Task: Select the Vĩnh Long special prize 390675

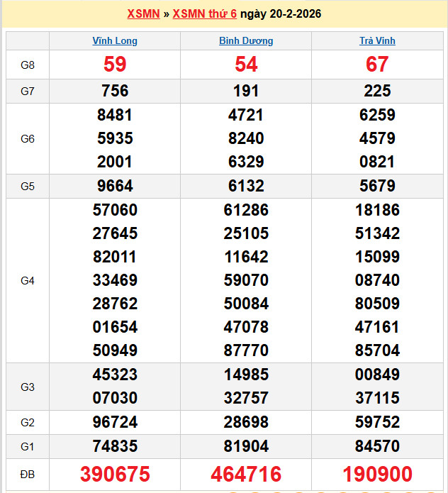Action: (x=115, y=474)
